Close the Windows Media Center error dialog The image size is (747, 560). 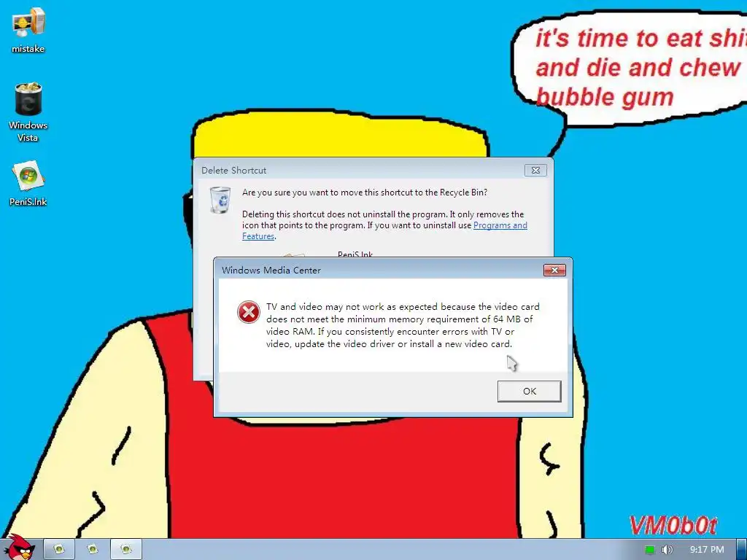(554, 270)
